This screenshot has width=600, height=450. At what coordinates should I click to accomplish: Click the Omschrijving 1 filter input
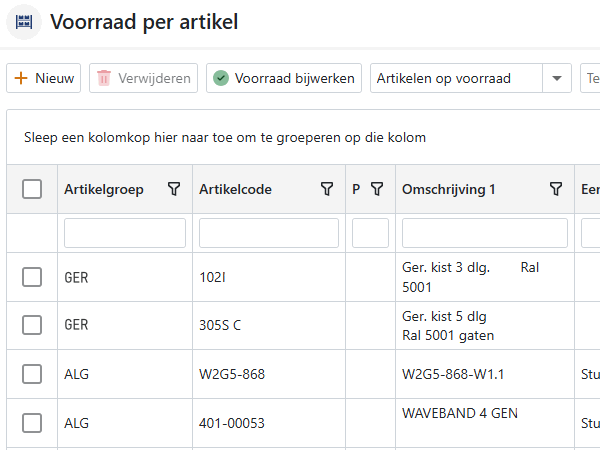coord(484,233)
